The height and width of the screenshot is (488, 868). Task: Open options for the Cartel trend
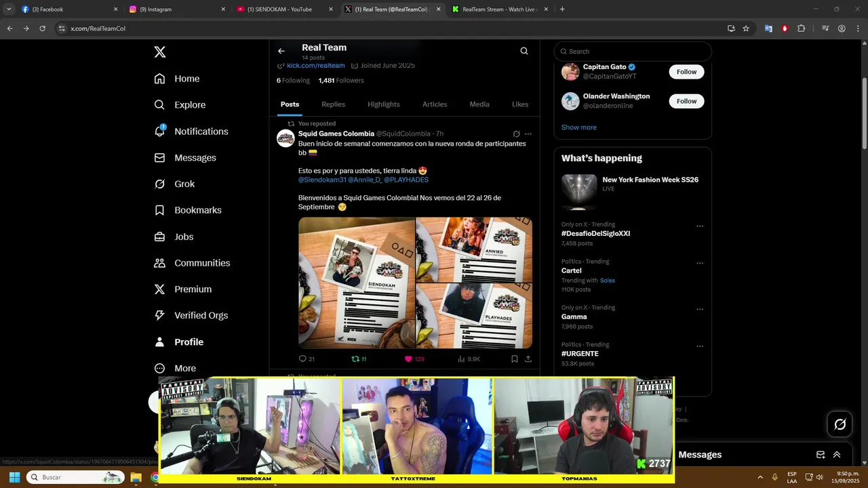pos(700,264)
